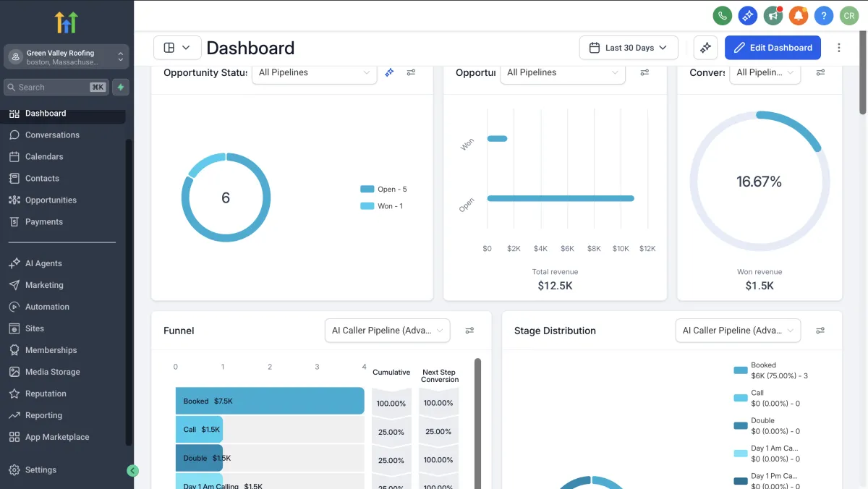868x489 pixels.
Task: Toggle the Booked stage legend entry
Action: click(771, 370)
